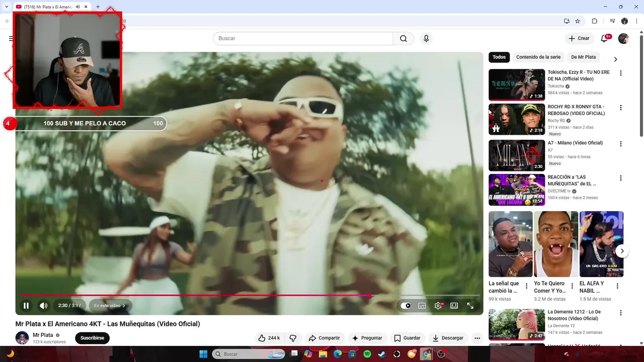Open the 'Yo Te Quiero Comer' short
The image size is (644, 362).
pyautogui.click(x=556, y=244)
